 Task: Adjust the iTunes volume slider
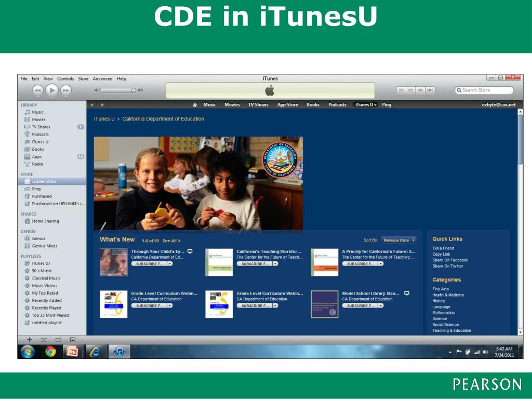[x=117, y=90]
